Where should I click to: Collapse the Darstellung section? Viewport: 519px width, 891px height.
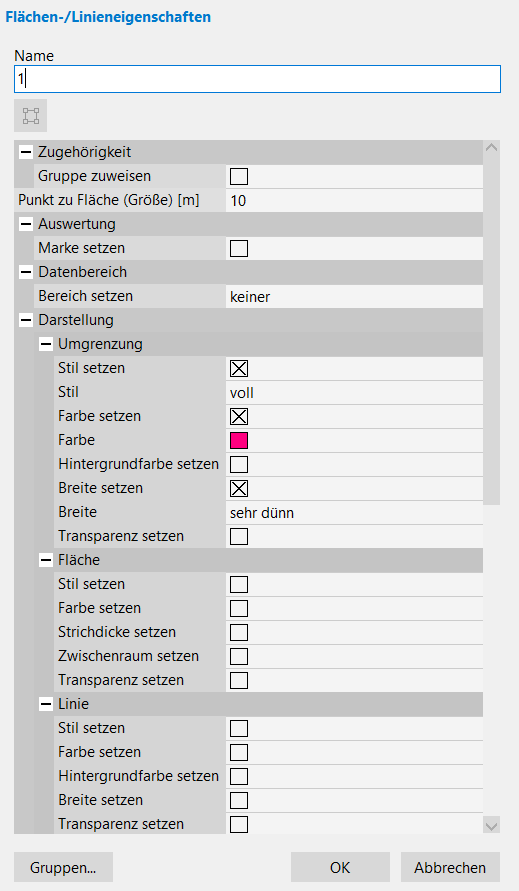(26, 320)
